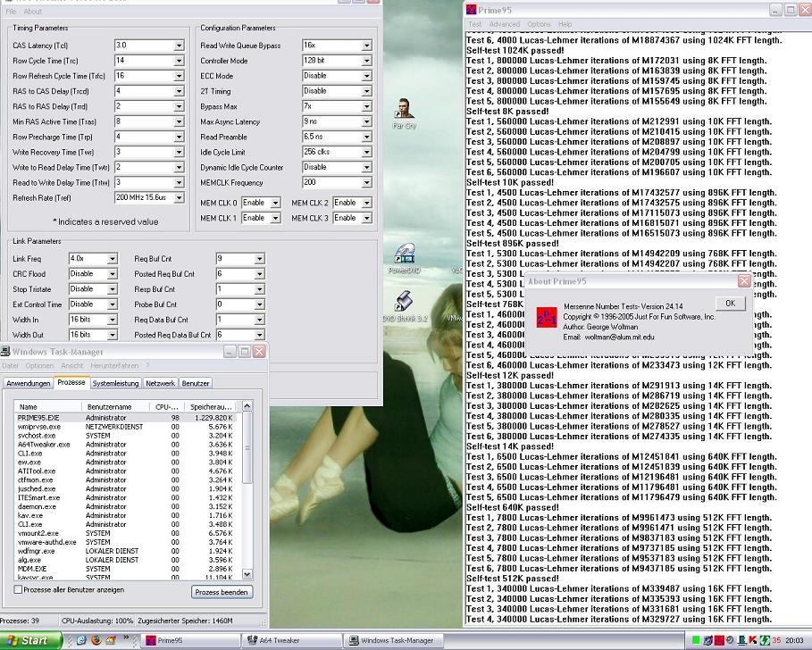Click the green lightning tray icon
The height and width of the screenshot is (650, 812).
(765, 641)
